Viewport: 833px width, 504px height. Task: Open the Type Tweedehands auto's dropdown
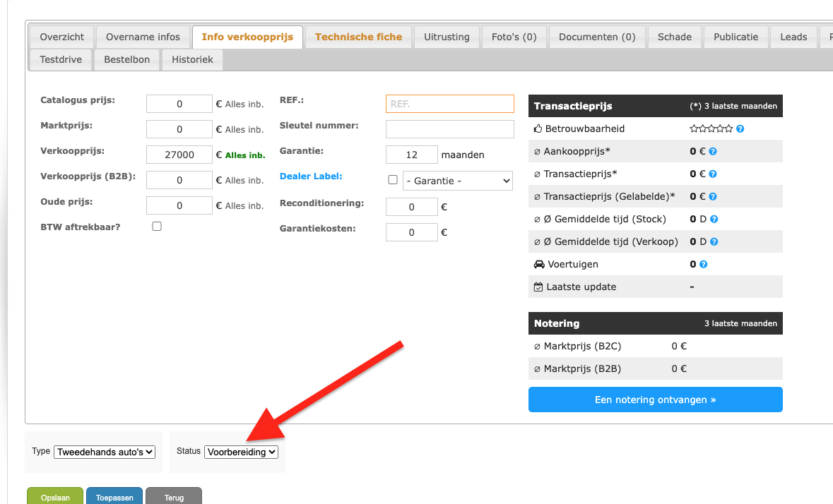[105, 452]
